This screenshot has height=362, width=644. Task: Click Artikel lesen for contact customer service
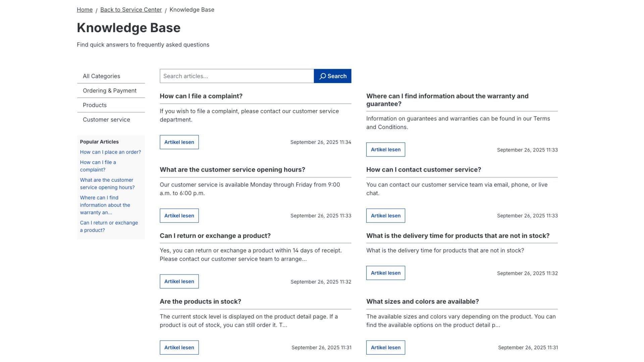[x=385, y=216]
